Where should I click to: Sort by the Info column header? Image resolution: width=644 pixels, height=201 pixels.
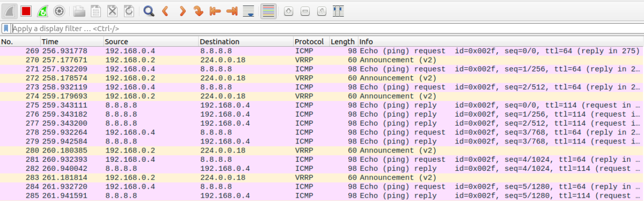pyautogui.click(x=501, y=41)
